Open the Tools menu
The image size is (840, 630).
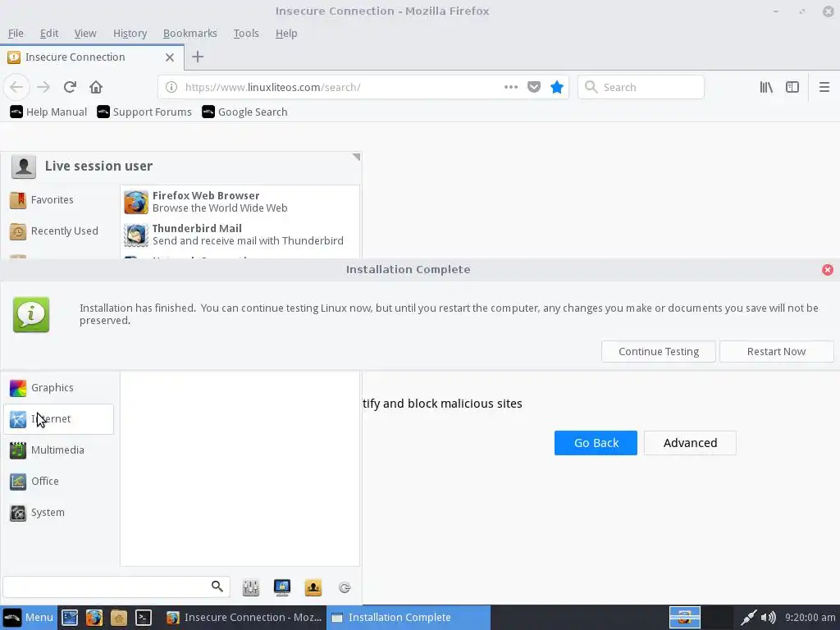(x=246, y=33)
